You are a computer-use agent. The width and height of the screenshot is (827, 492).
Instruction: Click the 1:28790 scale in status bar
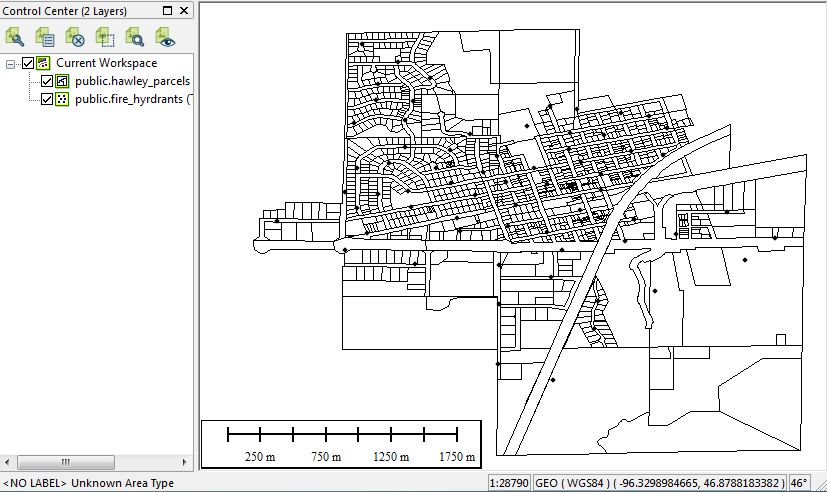click(x=509, y=483)
